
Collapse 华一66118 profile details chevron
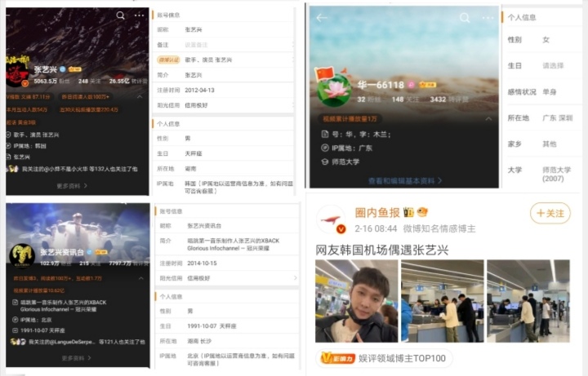[488, 119]
